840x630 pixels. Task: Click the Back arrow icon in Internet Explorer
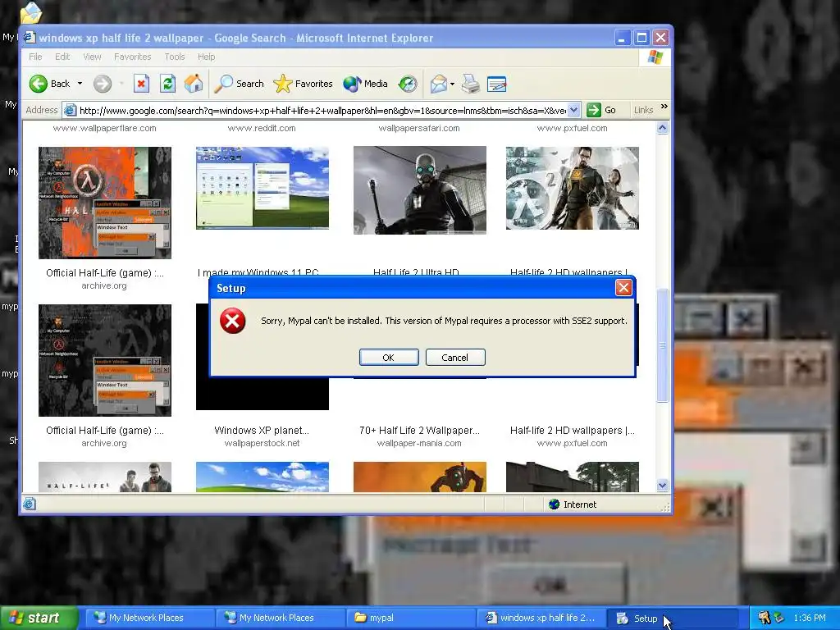click(39, 84)
